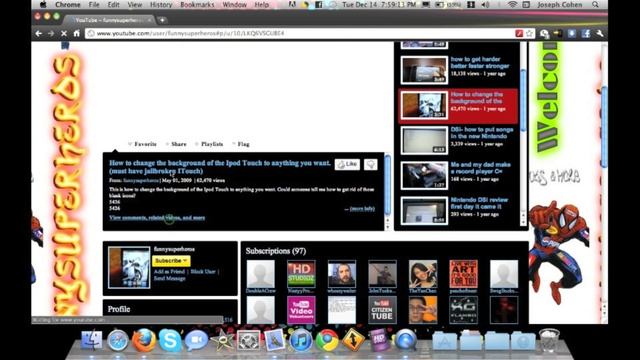Launch Firefox from the Dock
The width and height of the screenshot is (640, 360).
[144, 340]
